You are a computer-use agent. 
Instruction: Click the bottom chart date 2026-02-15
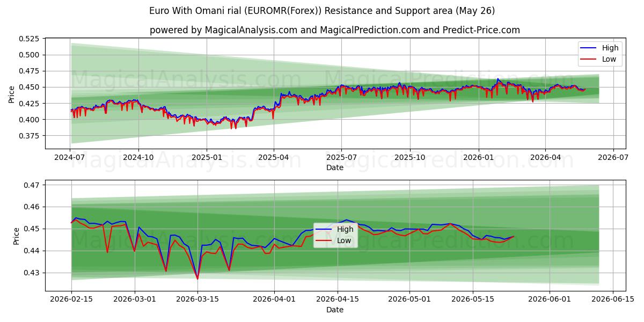point(72,301)
